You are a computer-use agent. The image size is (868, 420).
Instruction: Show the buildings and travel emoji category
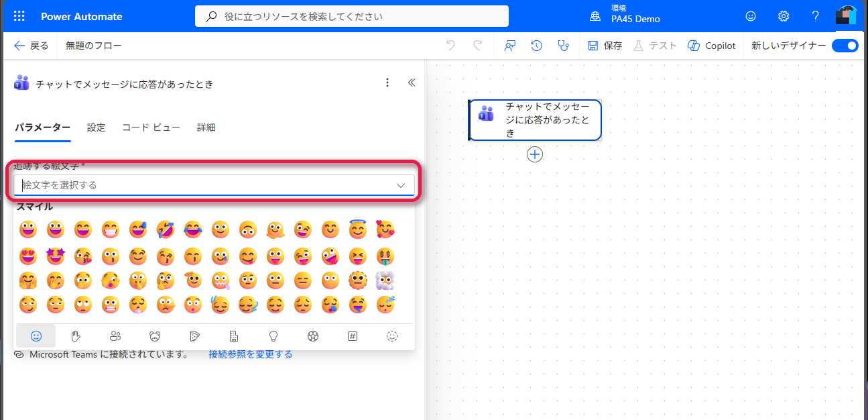(x=234, y=335)
